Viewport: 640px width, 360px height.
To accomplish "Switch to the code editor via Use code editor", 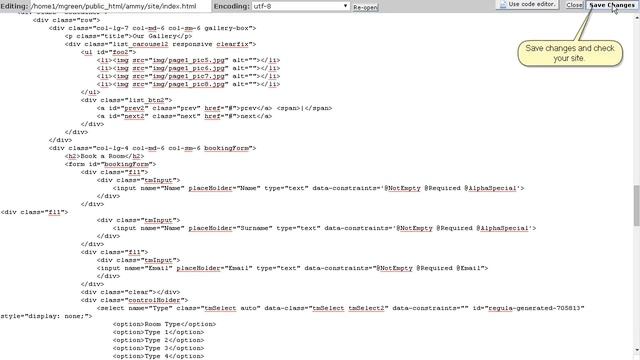I will 527,4.
